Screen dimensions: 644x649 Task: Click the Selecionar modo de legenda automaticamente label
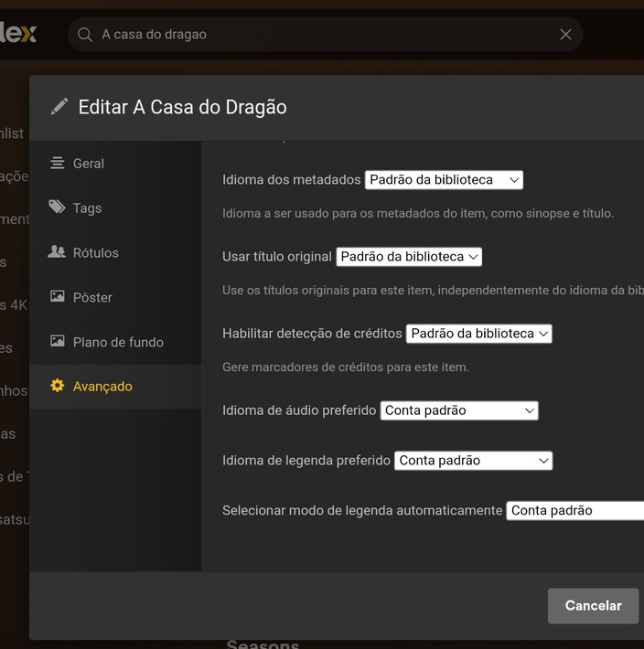(362, 511)
